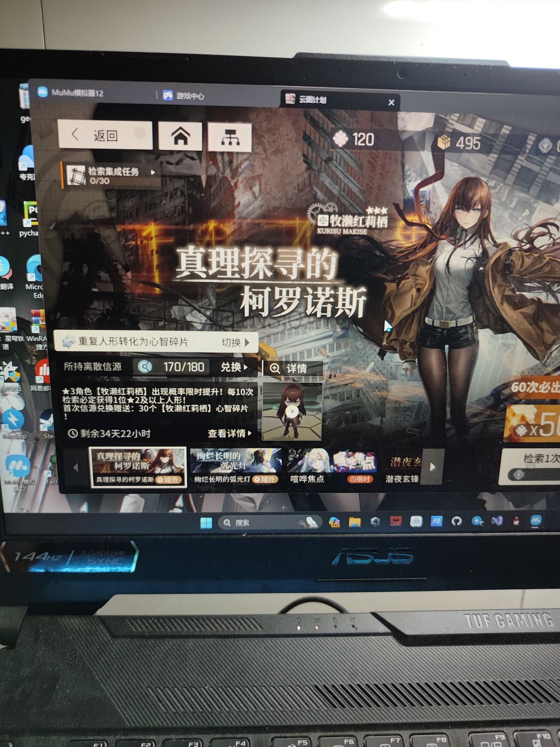560x747 pixels.
Task: Select the 真理探寻的柯罗诺斯 banner
Action: [138, 467]
